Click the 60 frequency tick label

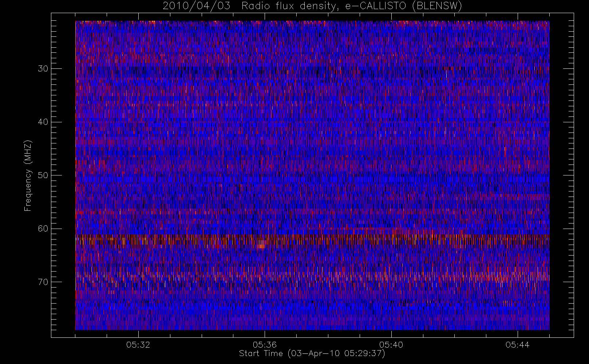pyautogui.click(x=43, y=229)
